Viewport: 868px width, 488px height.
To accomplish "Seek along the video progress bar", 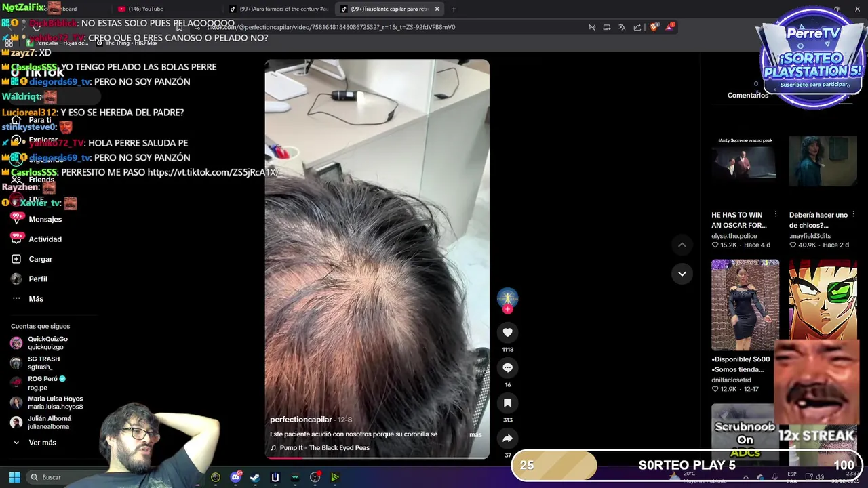I will (x=377, y=457).
